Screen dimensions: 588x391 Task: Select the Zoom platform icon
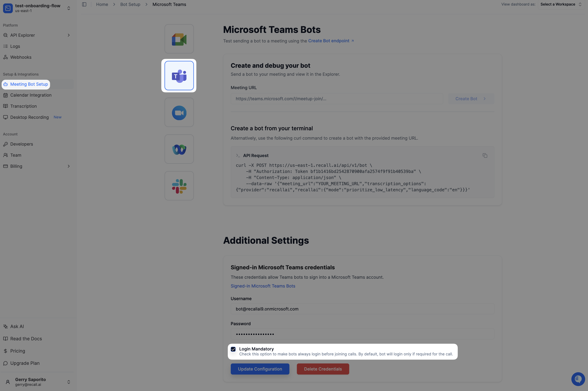tap(179, 112)
